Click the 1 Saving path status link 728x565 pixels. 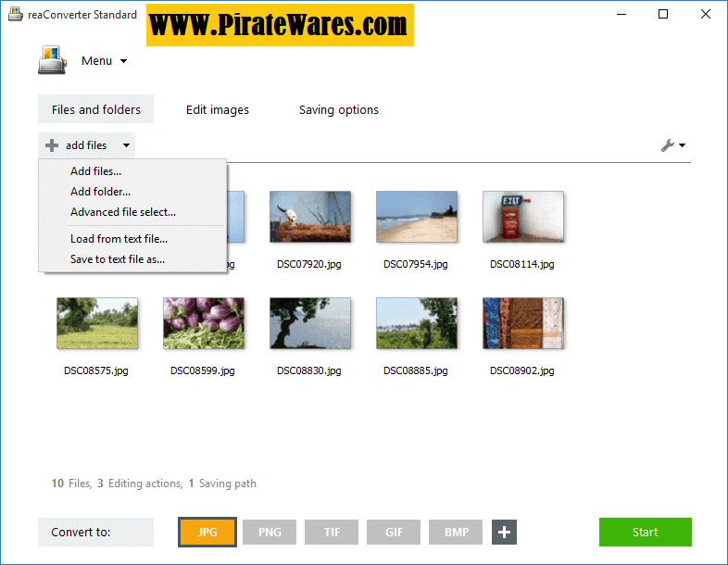pos(222,483)
